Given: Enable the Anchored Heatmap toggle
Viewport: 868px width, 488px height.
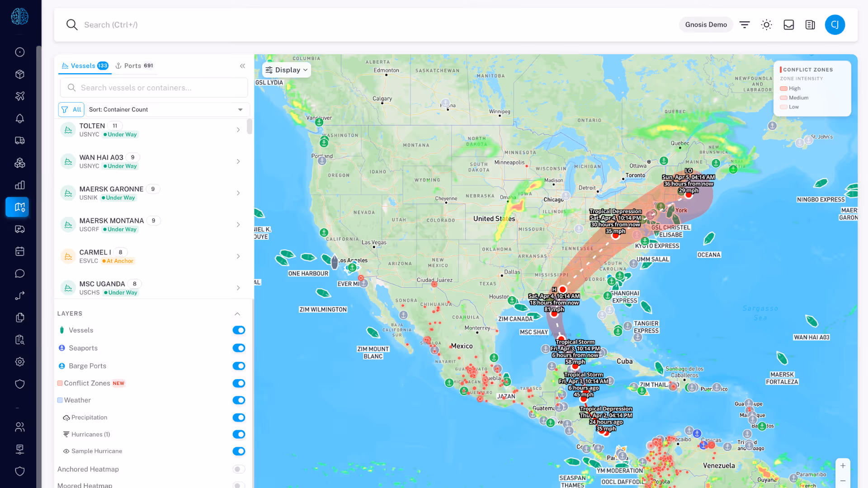Looking at the screenshot, I should pos(239,469).
